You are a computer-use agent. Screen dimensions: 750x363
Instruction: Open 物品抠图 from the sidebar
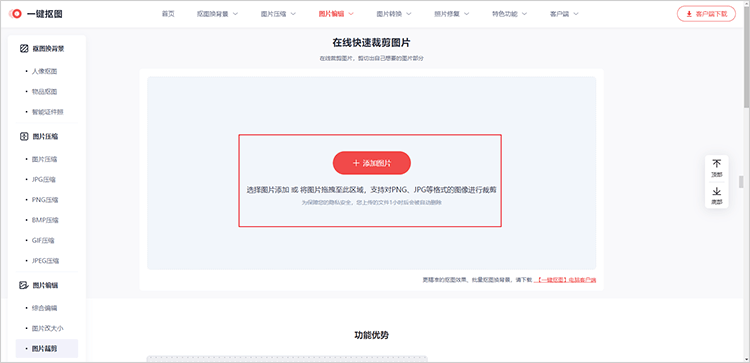click(44, 91)
